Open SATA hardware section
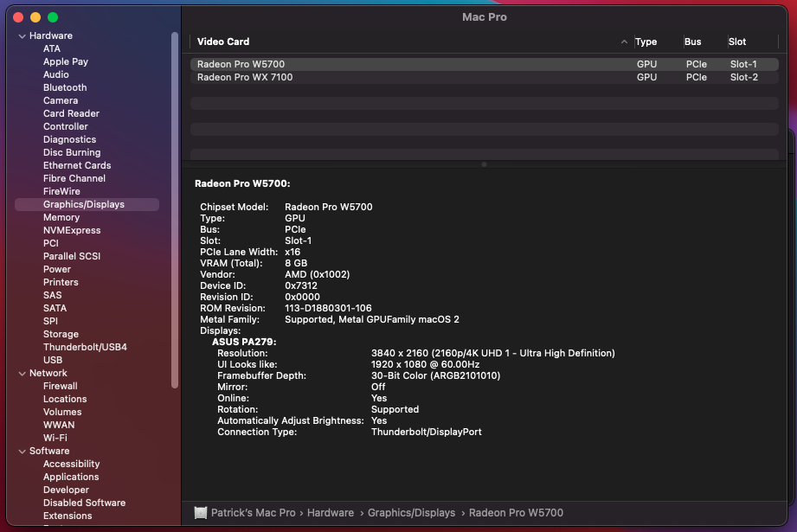Image resolution: width=797 pixels, height=532 pixels. [x=55, y=309]
